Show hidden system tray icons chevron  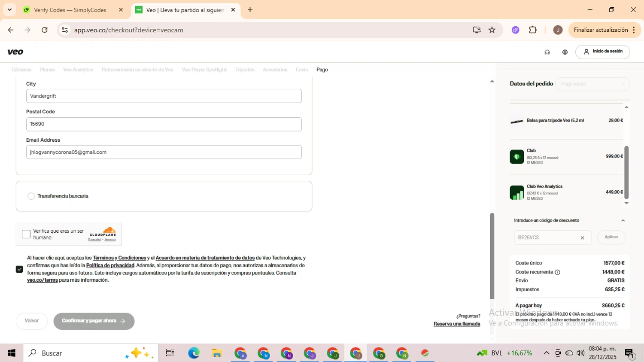pos(546,353)
